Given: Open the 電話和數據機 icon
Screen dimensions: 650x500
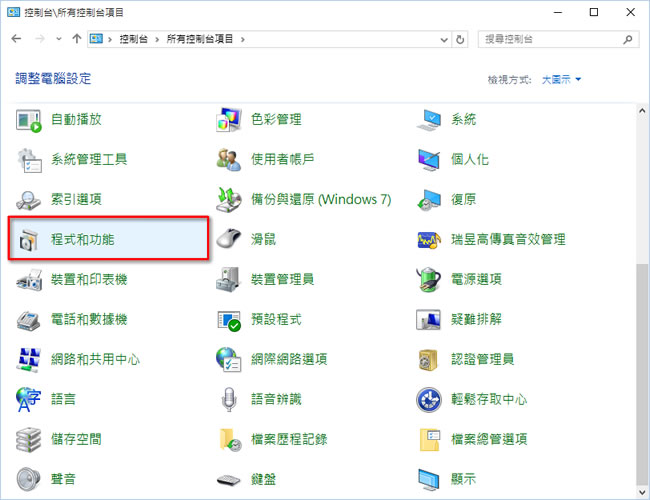Looking at the screenshot, I should 29,320.
